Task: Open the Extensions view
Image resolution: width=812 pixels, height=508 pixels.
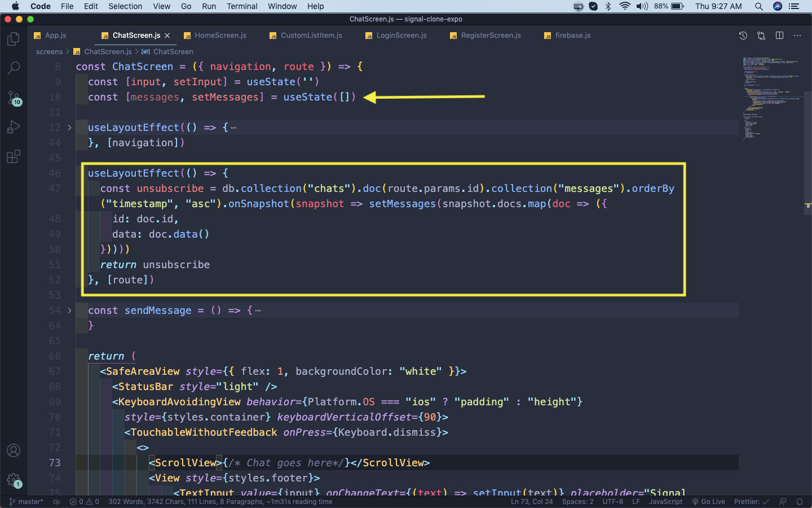Action: (x=13, y=156)
